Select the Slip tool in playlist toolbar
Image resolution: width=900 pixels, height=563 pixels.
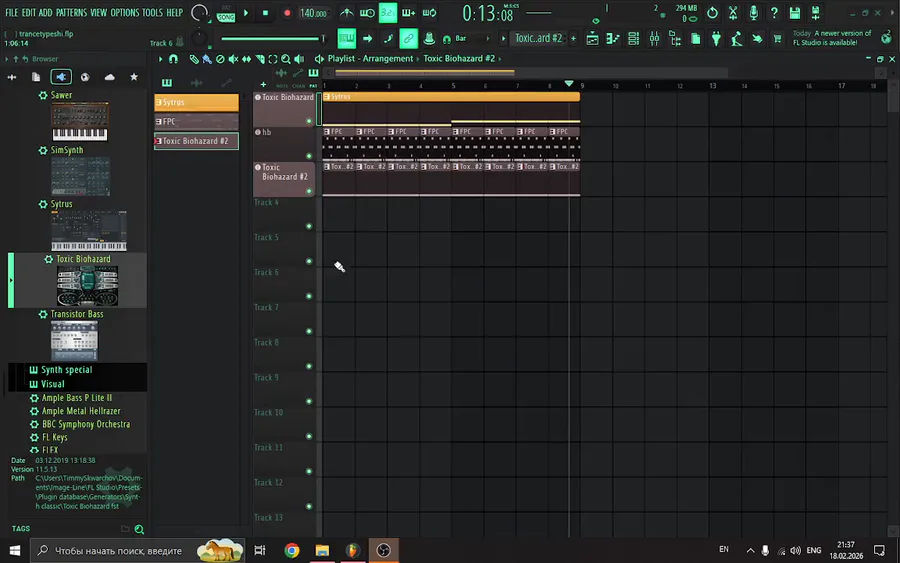[x=246, y=59]
